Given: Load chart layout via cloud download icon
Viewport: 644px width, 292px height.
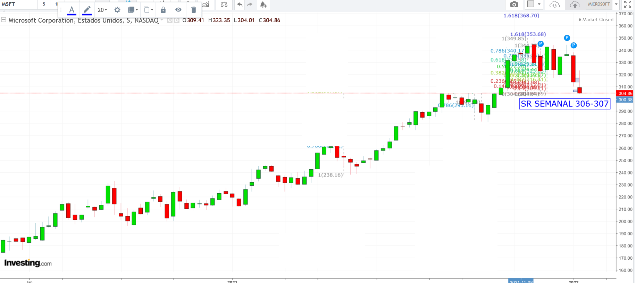Looking at the screenshot, I should click(555, 5).
